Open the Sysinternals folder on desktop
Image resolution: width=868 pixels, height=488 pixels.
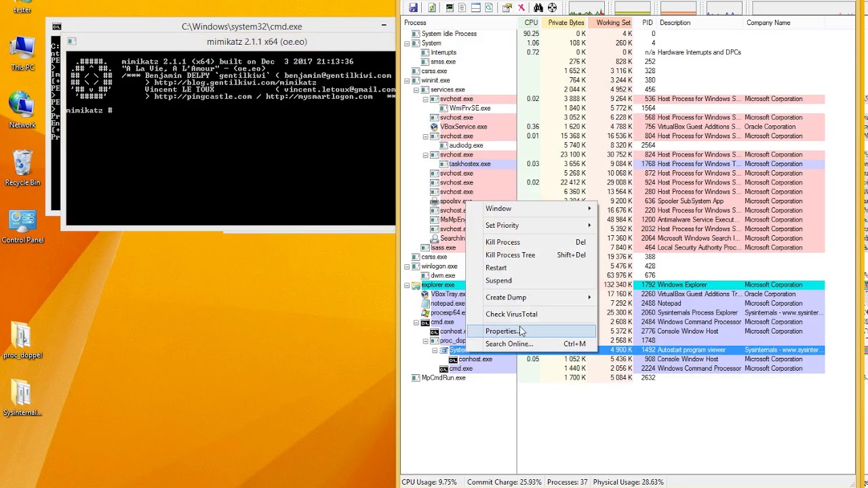22,399
